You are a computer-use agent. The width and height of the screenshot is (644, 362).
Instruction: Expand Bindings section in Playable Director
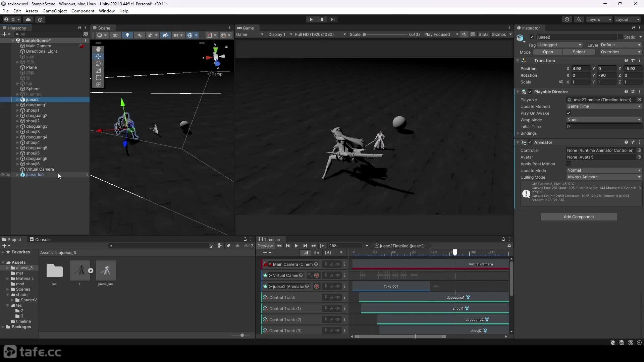click(518, 133)
